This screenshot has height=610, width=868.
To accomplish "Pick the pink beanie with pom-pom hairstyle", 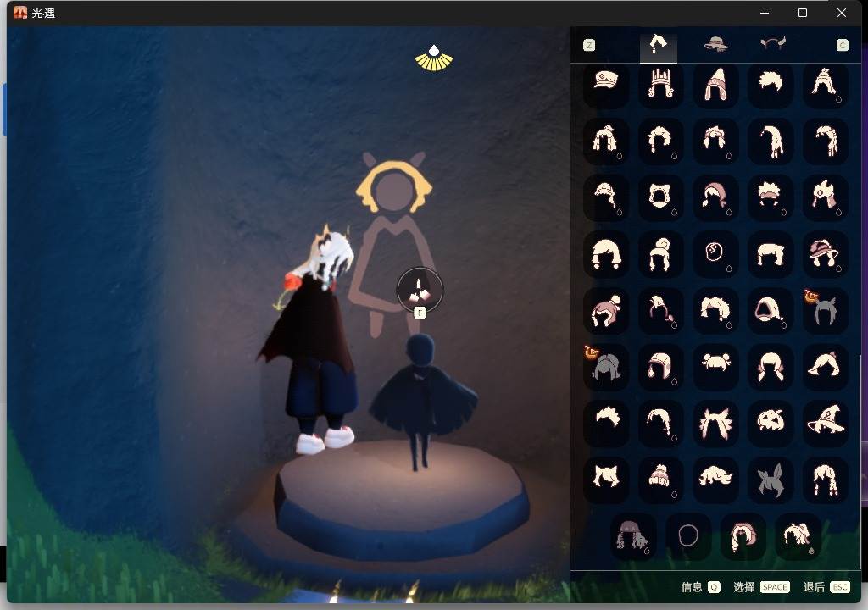I will pos(606,310).
